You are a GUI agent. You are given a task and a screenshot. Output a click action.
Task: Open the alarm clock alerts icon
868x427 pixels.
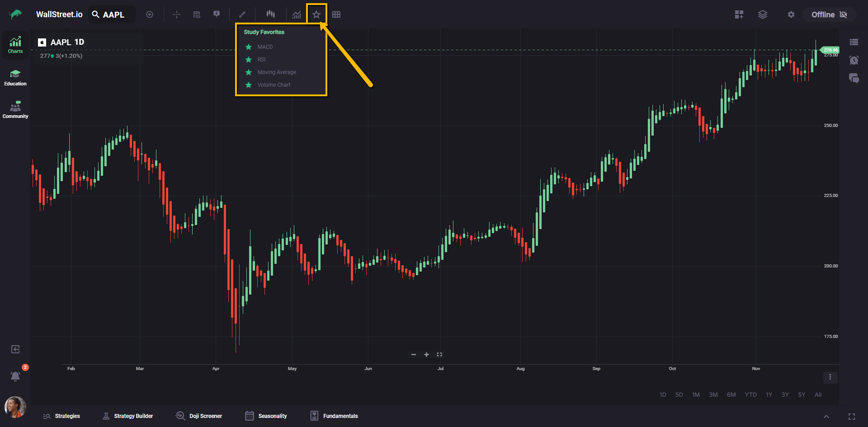[x=854, y=60]
